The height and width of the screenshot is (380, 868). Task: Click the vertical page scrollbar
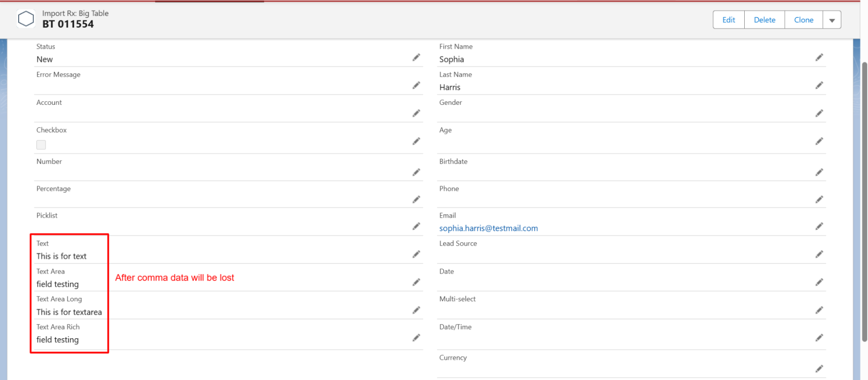coord(864,200)
